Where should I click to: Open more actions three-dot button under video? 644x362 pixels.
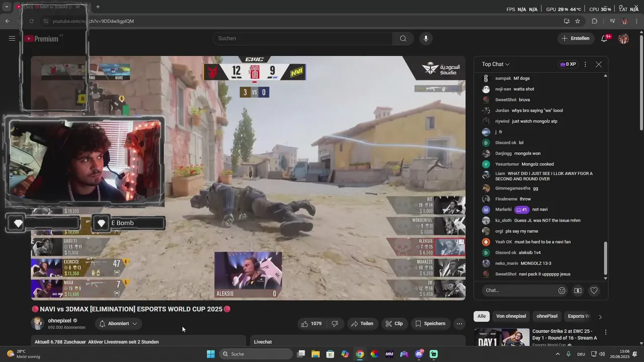(459, 324)
